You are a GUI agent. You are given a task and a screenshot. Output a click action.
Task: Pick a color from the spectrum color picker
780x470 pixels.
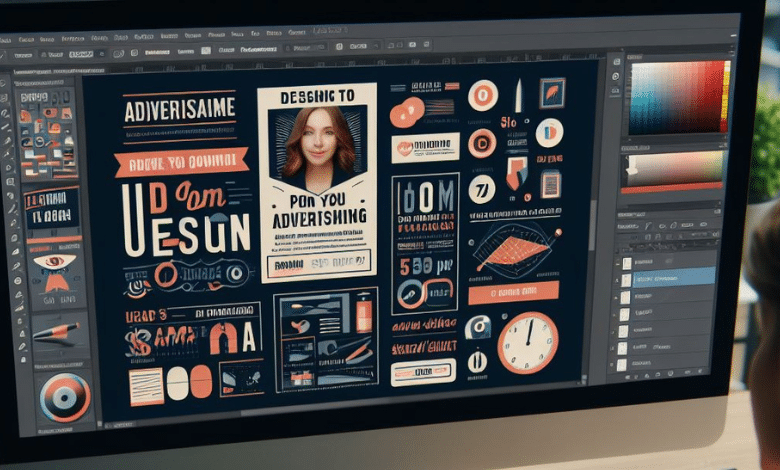677,96
